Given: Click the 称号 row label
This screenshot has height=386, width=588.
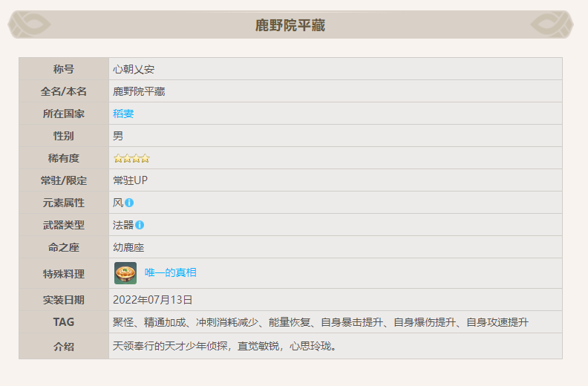Looking at the screenshot, I should pyautogui.click(x=64, y=69).
